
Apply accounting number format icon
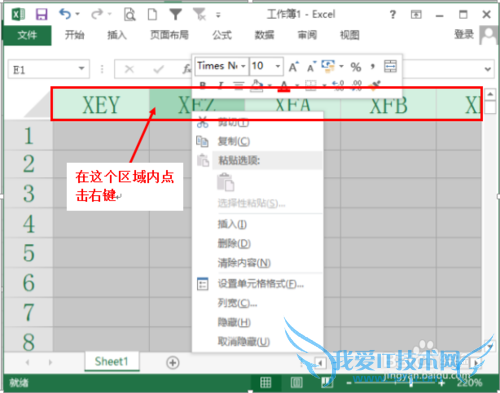(328, 66)
